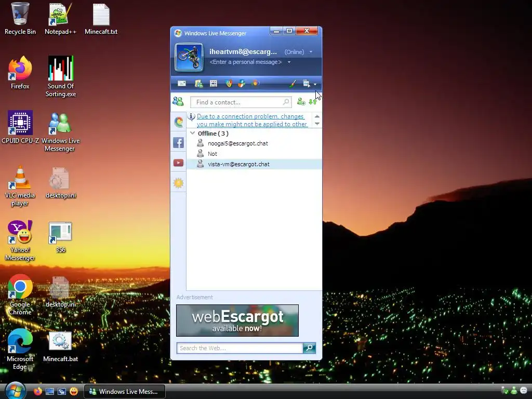Screen dimensions: 532x399
Task: Click the green Messenger buddy tray icon
Action: coord(514,391)
